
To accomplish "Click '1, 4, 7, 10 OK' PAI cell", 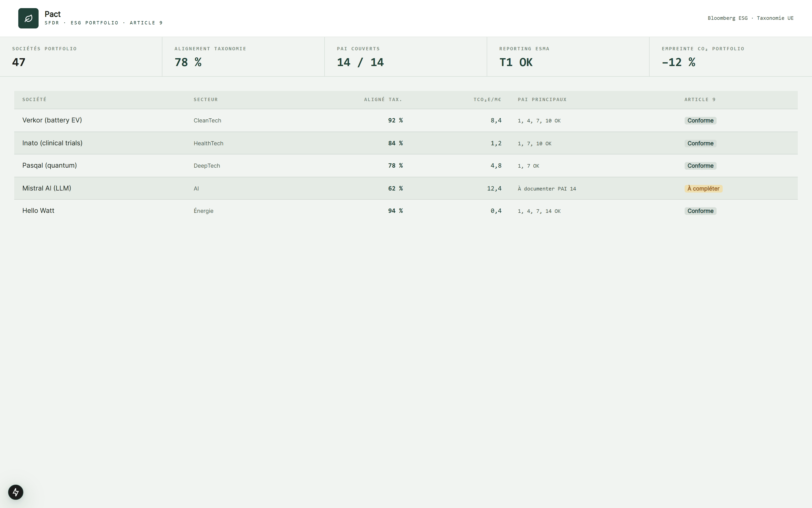I will click(539, 121).
